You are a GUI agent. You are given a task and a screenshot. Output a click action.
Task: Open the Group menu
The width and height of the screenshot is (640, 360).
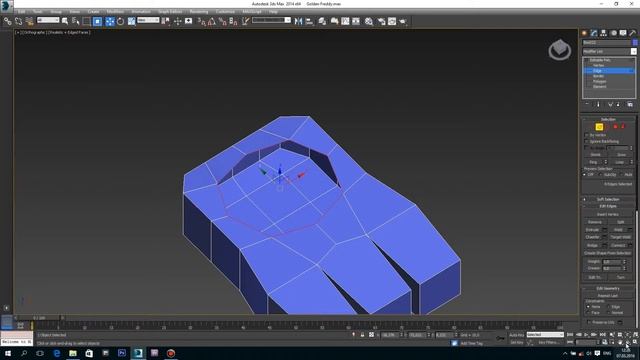(56, 12)
